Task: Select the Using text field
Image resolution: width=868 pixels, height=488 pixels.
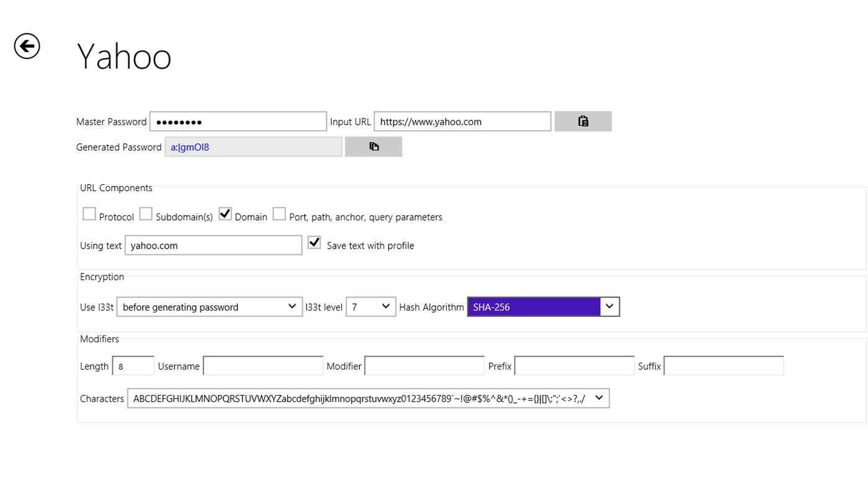Action: [213, 245]
